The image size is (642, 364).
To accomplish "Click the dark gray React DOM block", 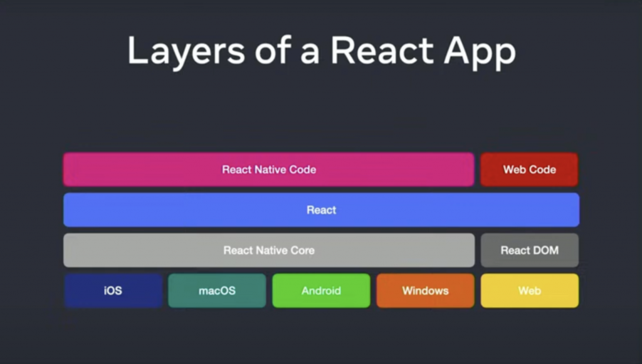I will click(529, 251).
